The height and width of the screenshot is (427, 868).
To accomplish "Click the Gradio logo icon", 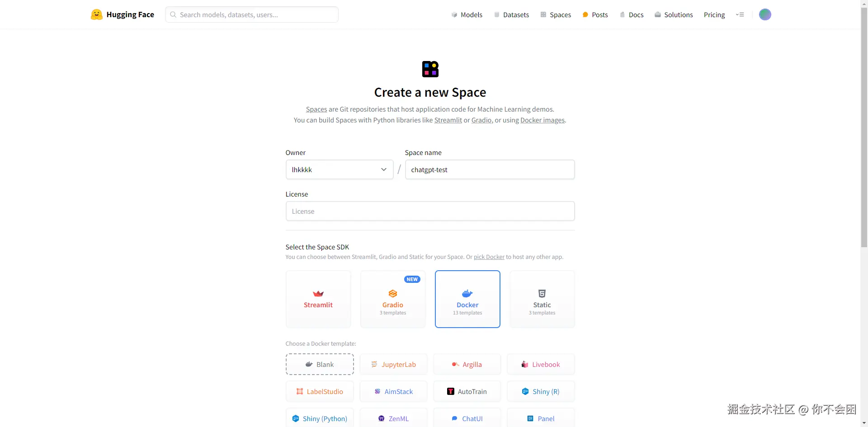I will pyautogui.click(x=393, y=294).
